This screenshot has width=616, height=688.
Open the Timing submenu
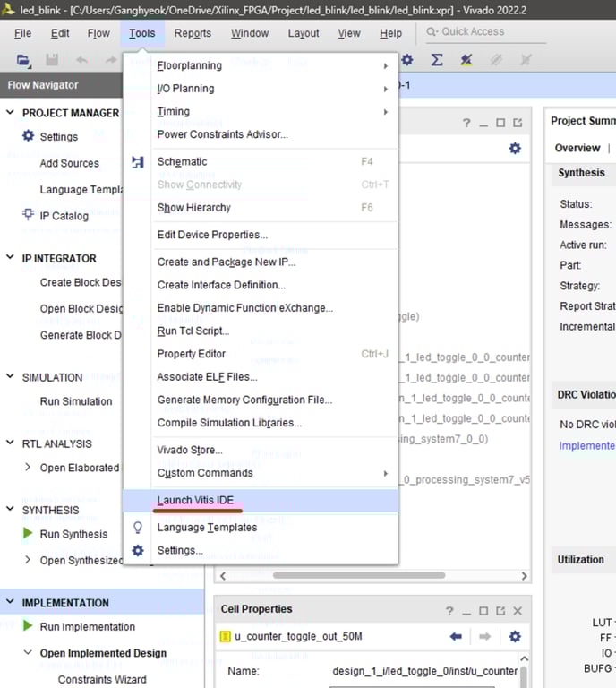(x=261, y=111)
